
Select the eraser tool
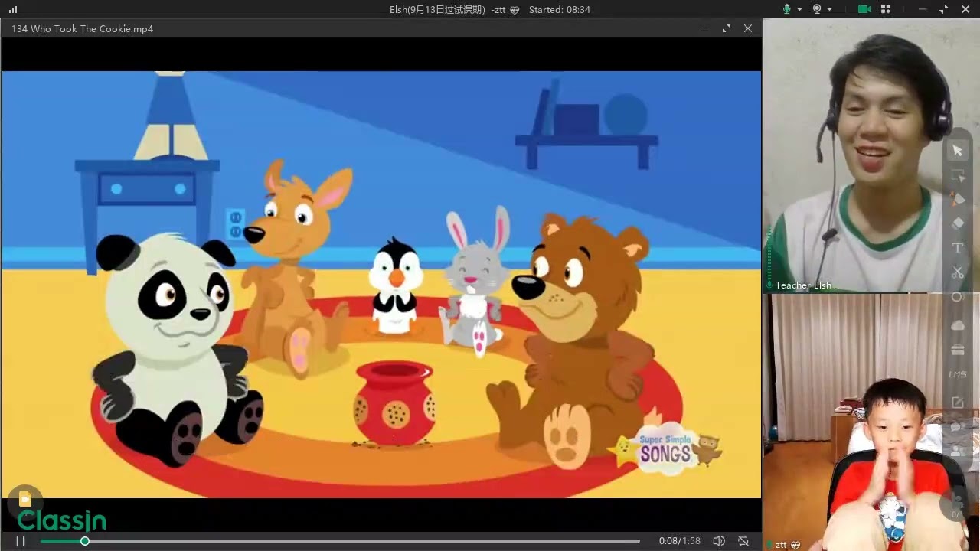point(957,223)
